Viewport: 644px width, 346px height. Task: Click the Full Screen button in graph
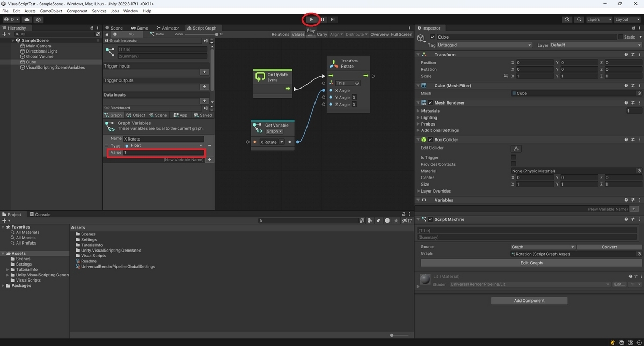coord(401,34)
